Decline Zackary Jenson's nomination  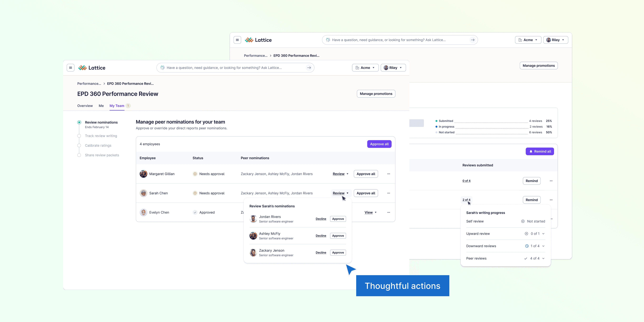click(x=321, y=253)
